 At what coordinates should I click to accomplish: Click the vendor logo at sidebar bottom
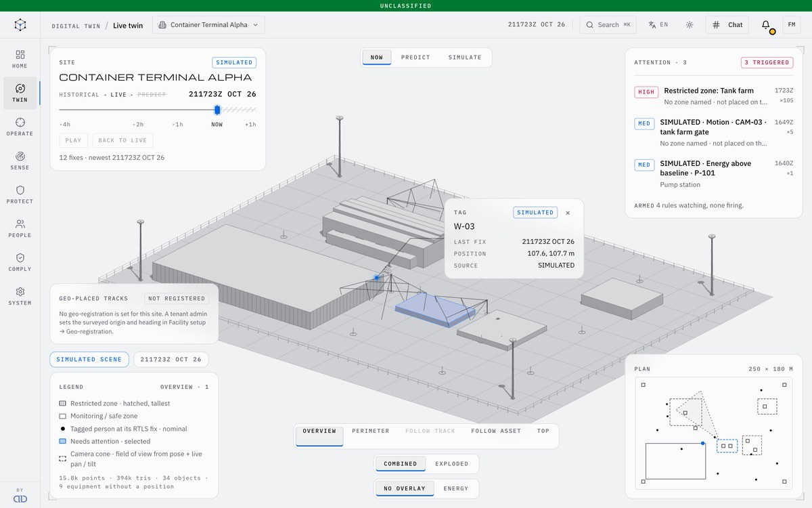20,499
